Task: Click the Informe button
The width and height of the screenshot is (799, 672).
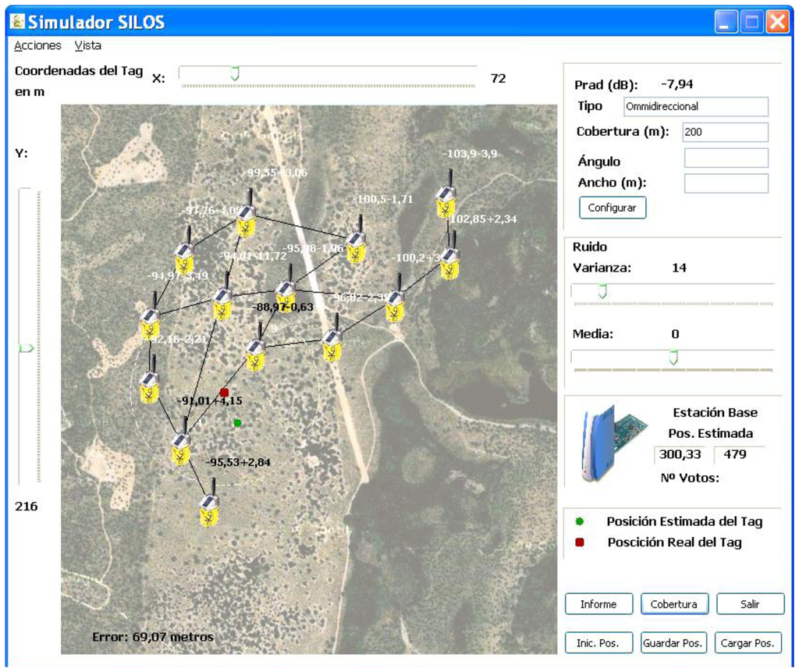Action: (598, 604)
